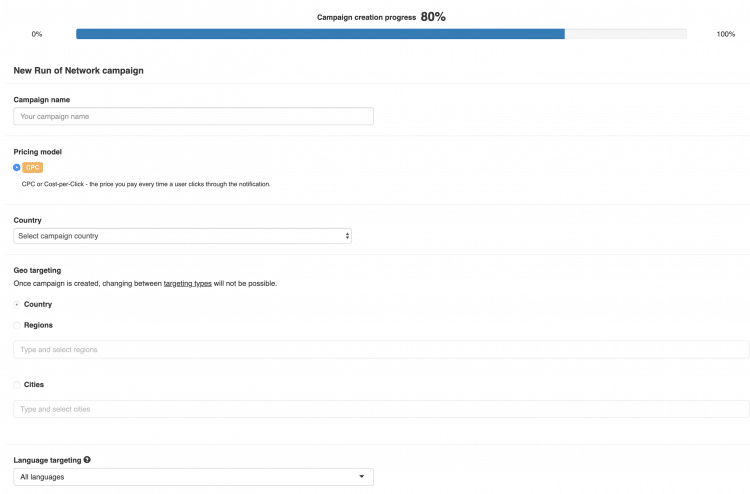Open the All languages dropdown
This screenshot has height=494, width=750.
193,477
